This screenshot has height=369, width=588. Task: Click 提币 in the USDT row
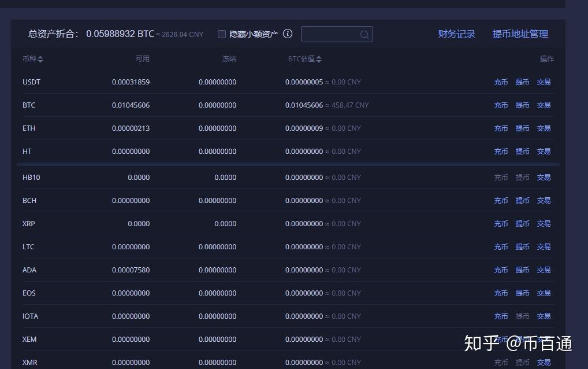click(522, 82)
